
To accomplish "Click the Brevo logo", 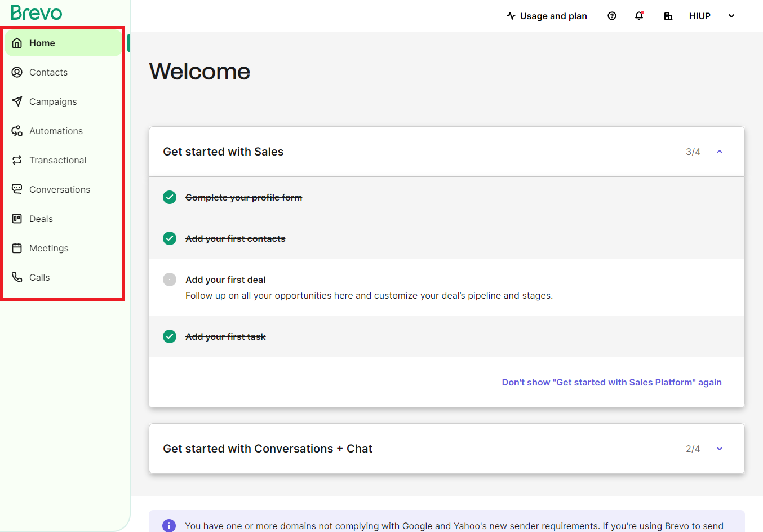I will pyautogui.click(x=37, y=12).
